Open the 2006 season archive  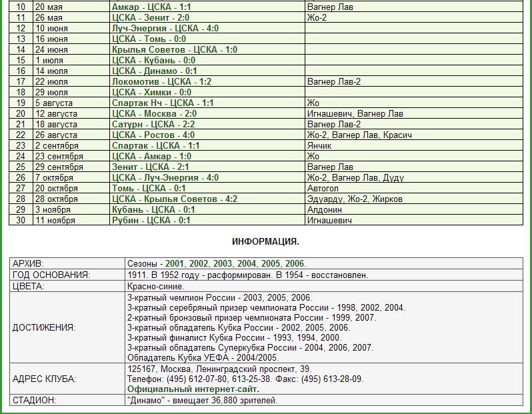click(x=295, y=264)
